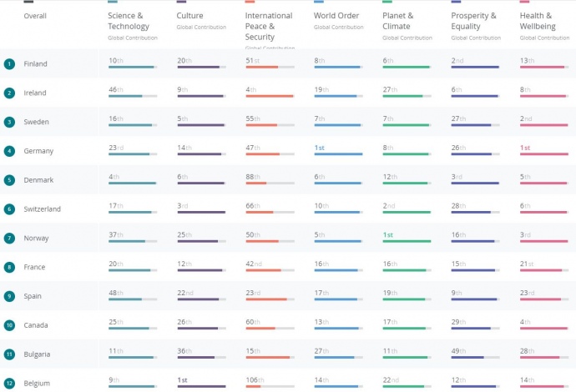Click the rank 12 badge beside Belgium
Screen dimensions: 576x392
pyautogui.click(x=9, y=384)
